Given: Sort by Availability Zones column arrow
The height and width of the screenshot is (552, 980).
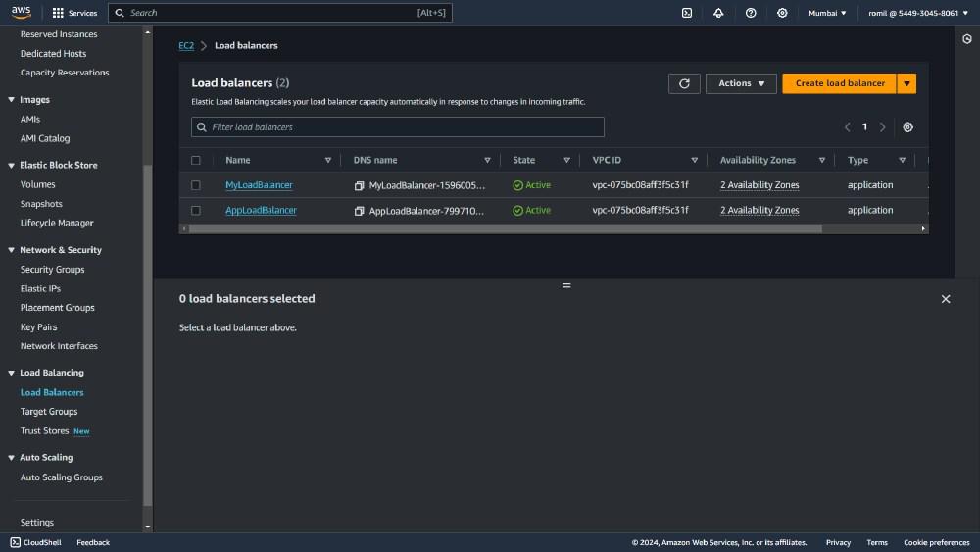Looking at the screenshot, I should point(822,160).
